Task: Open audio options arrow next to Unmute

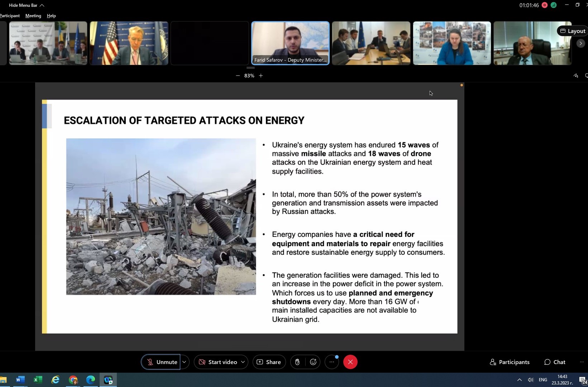Action: pos(184,362)
